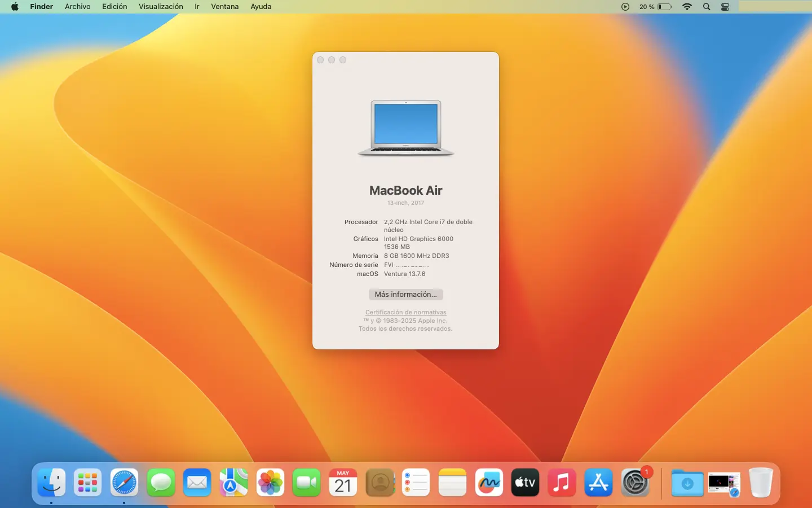Screen dimensions: 812x508
Task: Click the MacBook Air laptop image
Action: [406, 128]
